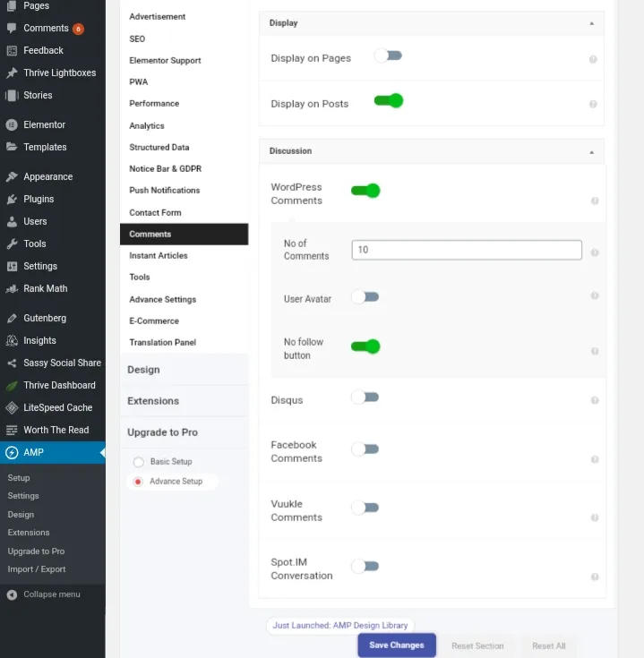Click the Appearance paintbrush icon

click(x=12, y=176)
